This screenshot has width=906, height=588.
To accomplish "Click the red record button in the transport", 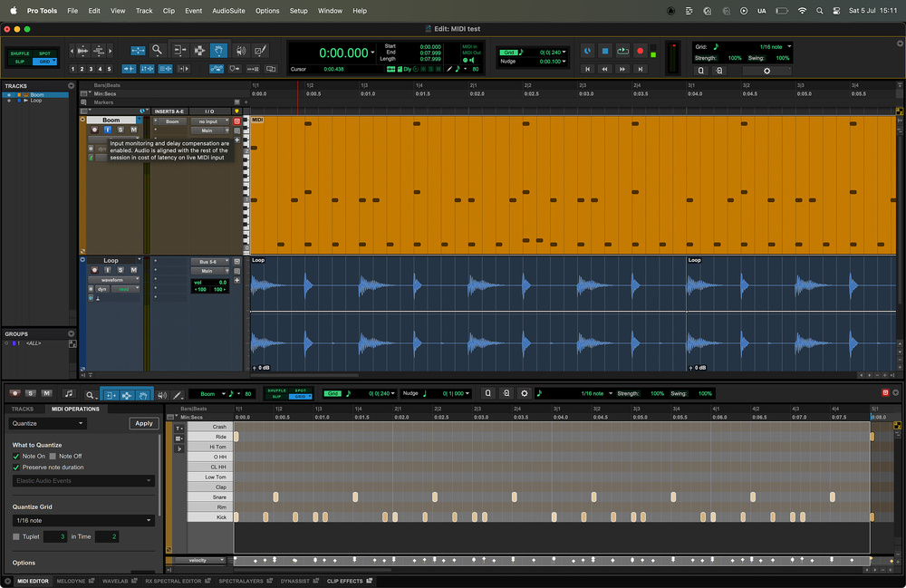I will pos(640,52).
